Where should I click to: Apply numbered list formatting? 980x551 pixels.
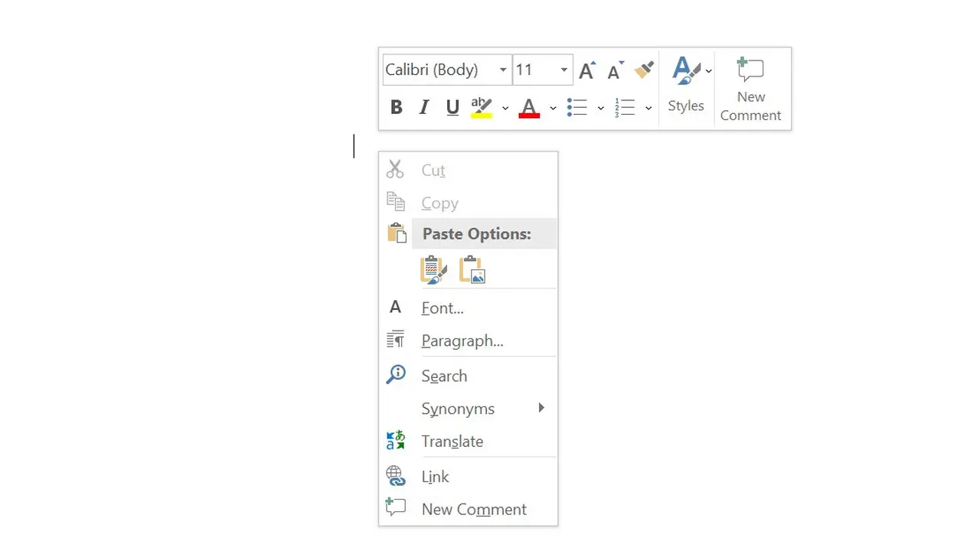[x=624, y=107]
